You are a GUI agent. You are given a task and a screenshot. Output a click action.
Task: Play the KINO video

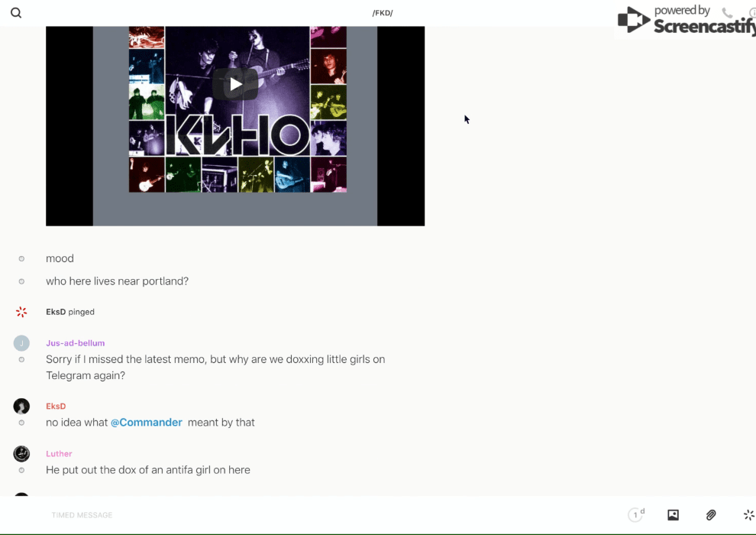(x=235, y=84)
